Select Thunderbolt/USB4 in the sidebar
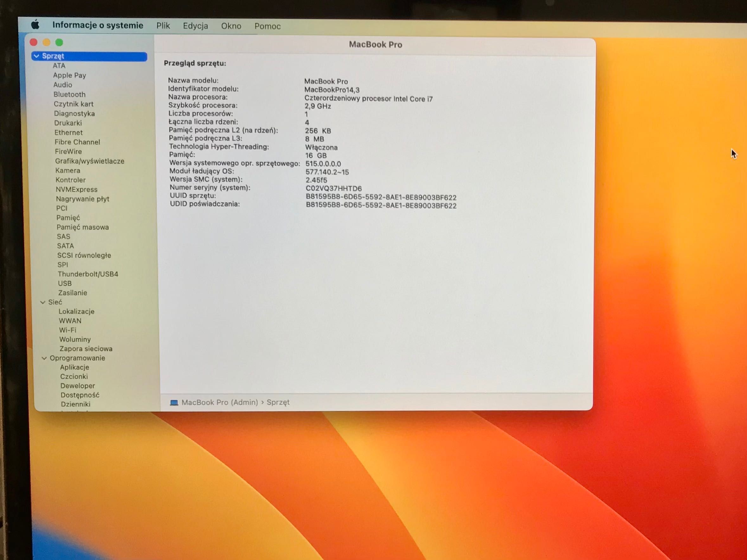747x560 pixels. [x=88, y=274]
